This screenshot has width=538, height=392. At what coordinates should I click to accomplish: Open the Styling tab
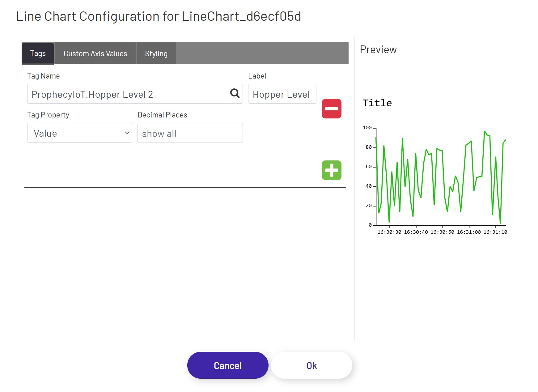point(156,53)
